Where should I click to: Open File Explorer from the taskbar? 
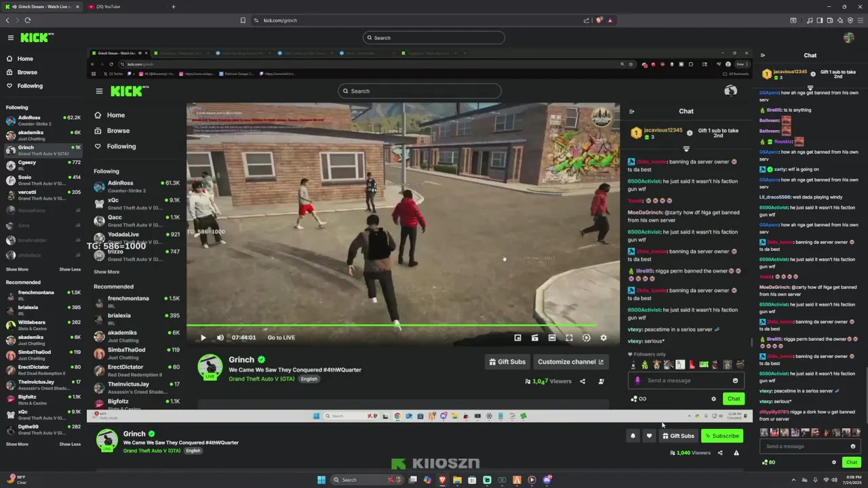tap(457, 480)
